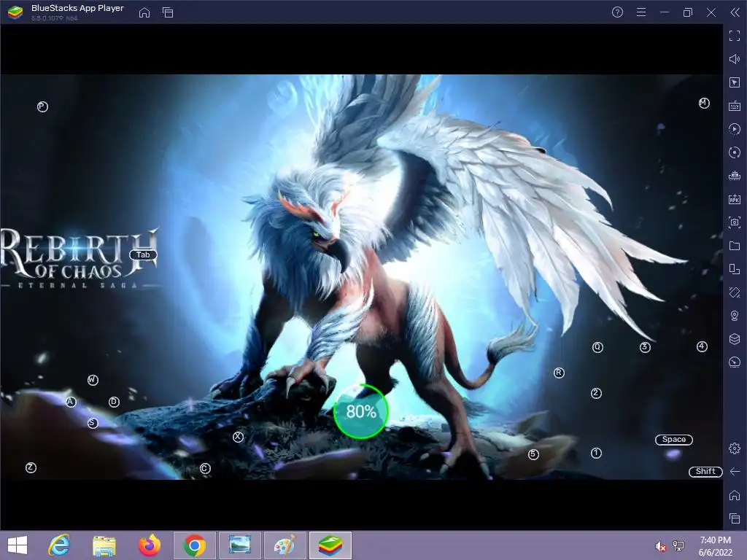Toggle the lock cursor icon in the sidebar

click(735, 82)
